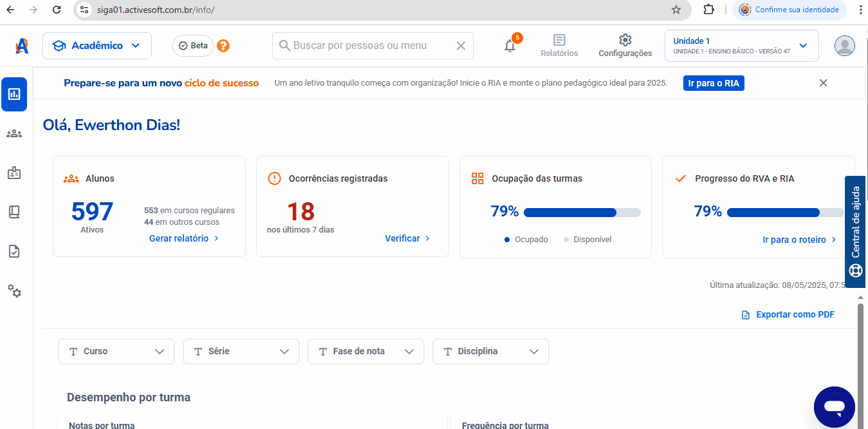Click the book icon in the sidebar
Screen dimensions: 868x429
pos(14,212)
